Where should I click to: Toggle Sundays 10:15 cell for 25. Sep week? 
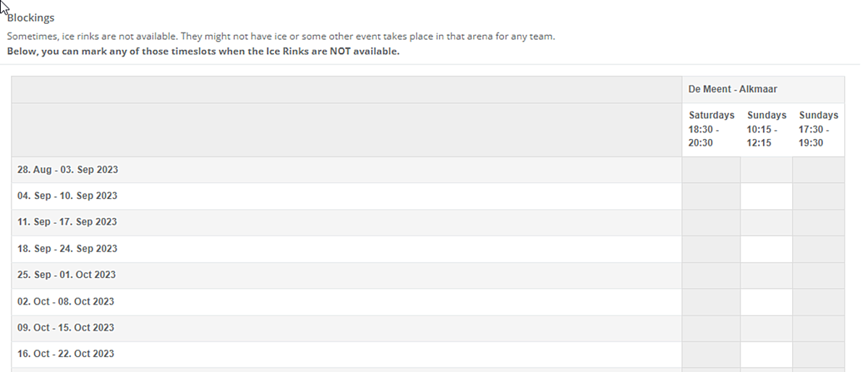coord(766,275)
